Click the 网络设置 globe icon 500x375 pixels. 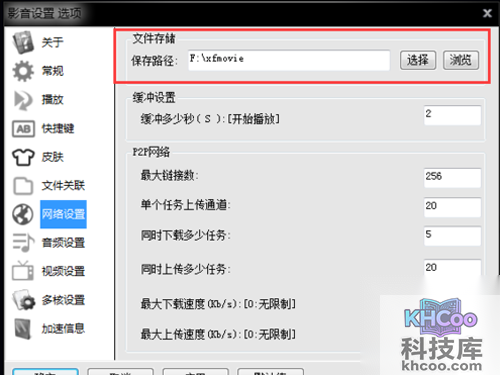tap(23, 214)
